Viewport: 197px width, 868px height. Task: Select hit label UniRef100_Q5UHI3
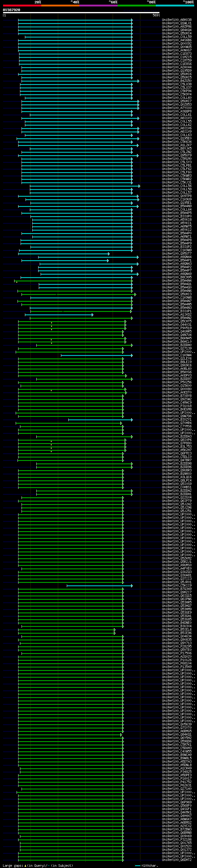[x=177, y=294]
